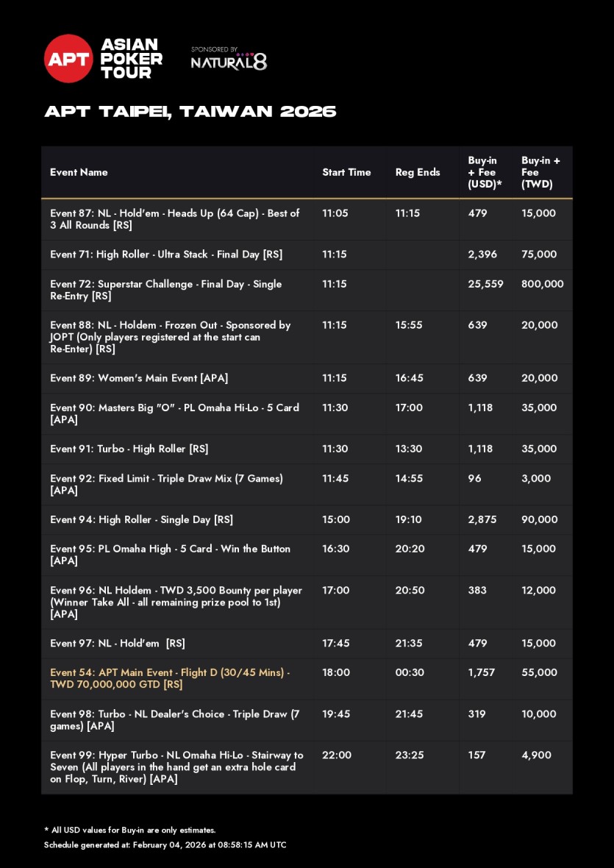
Task: Click the 800,000 TWD buy-in value
Action: [x=542, y=284]
